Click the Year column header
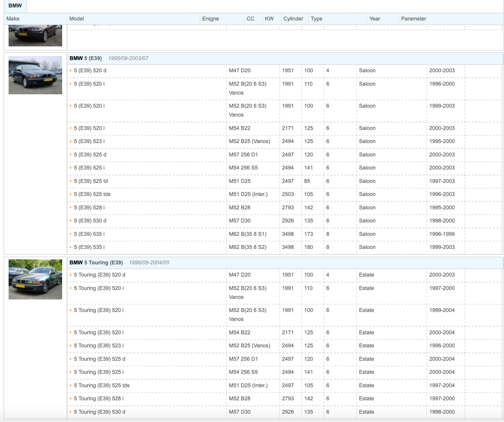504x422 pixels. click(x=374, y=19)
